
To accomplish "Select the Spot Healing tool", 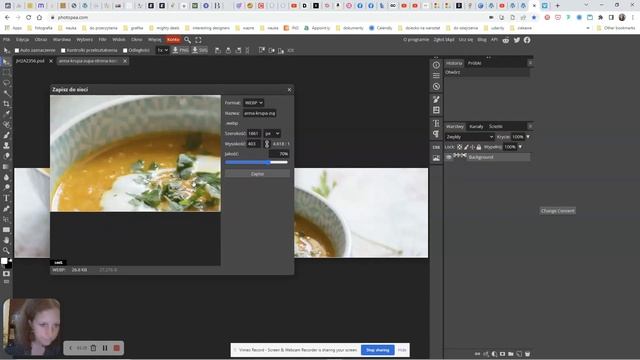I will coord(6,124).
